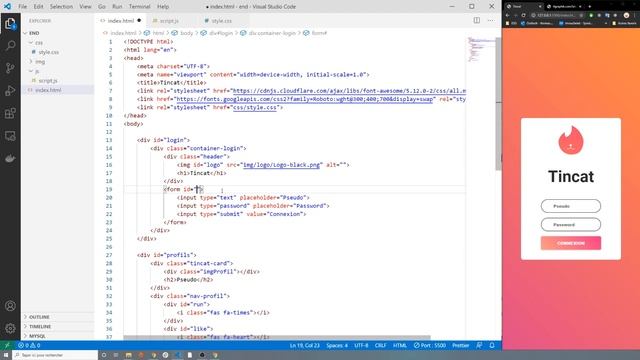Follow the css/style.css link on line 9
This screenshot has width=640, height=360.
pyautogui.click(x=255, y=108)
